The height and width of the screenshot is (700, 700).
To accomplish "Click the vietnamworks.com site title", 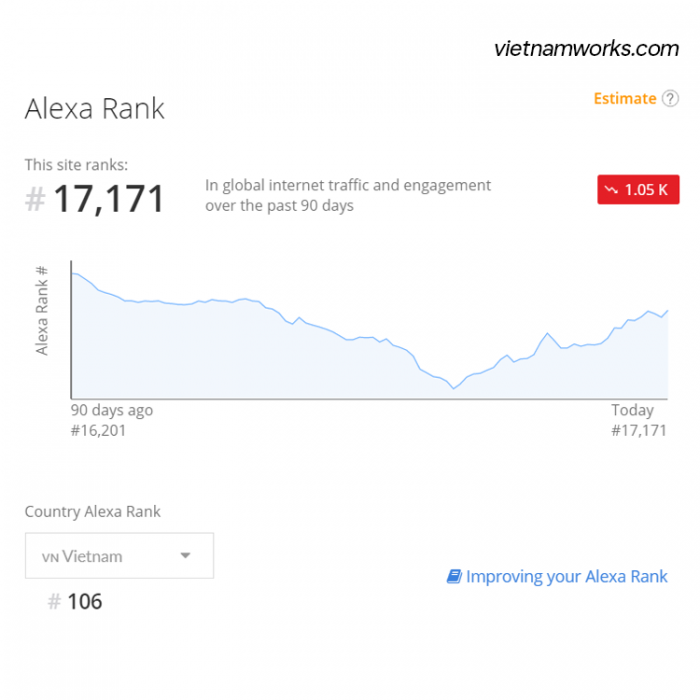I will (x=586, y=49).
